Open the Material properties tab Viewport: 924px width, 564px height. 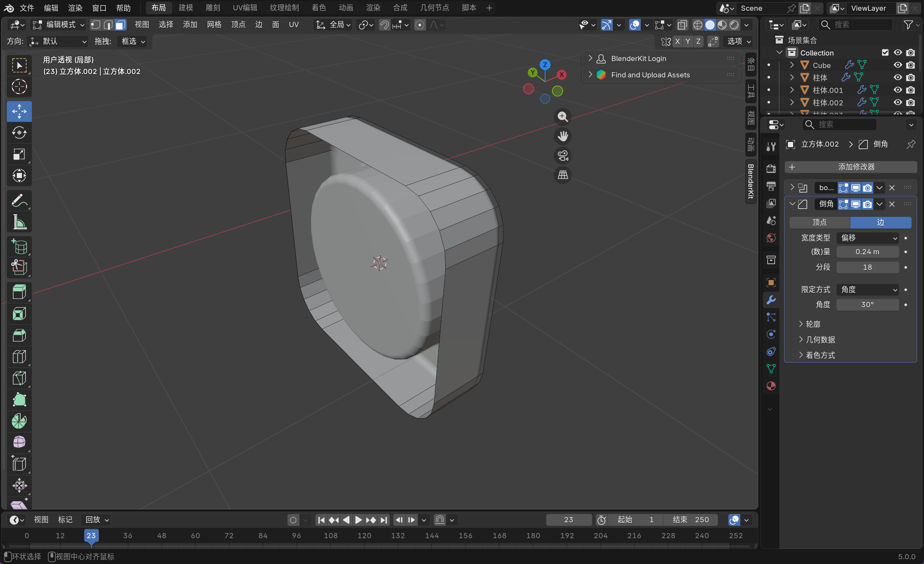coord(771,386)
